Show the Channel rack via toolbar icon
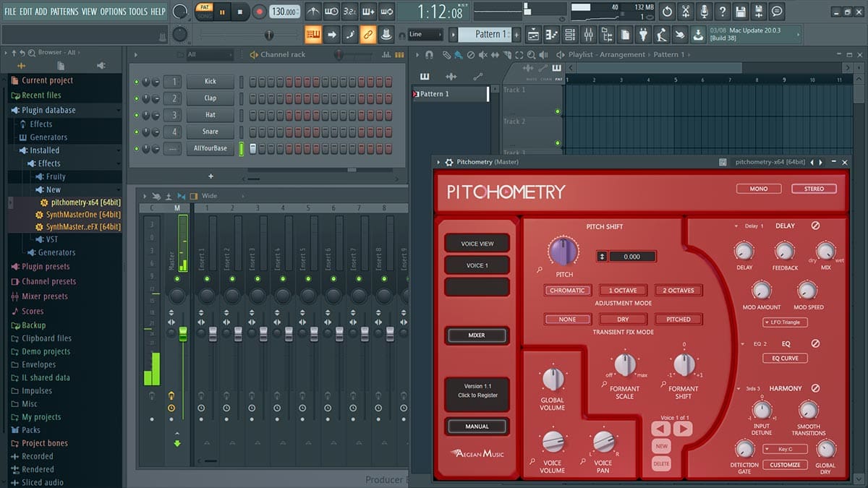 570,34
